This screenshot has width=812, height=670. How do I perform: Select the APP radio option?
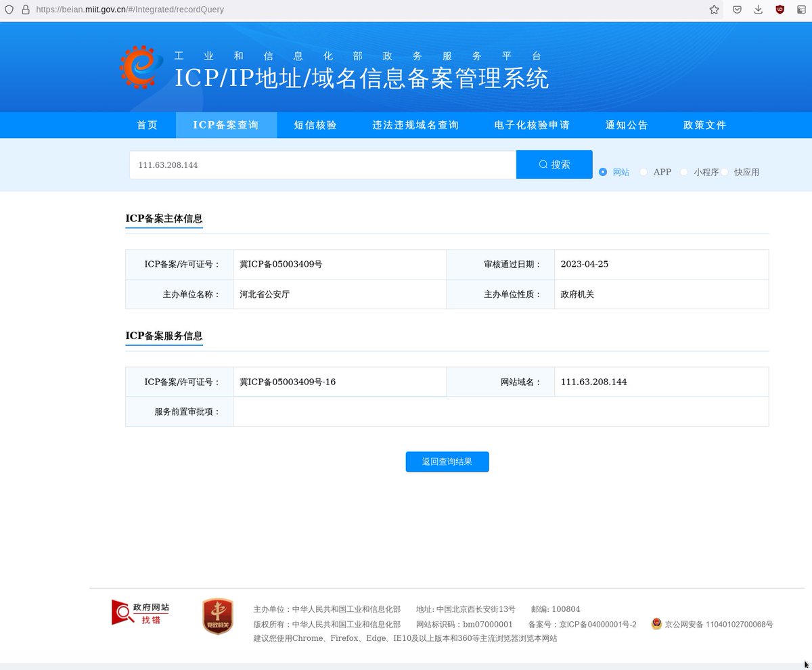point(644,172)
